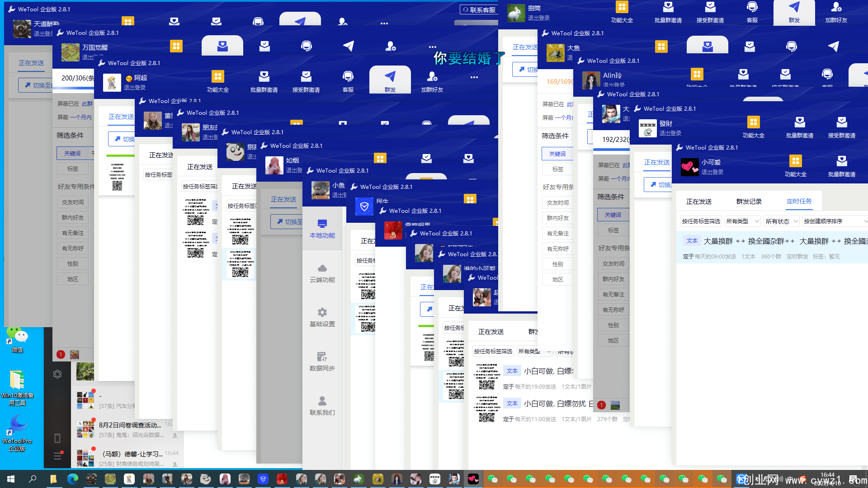Expand 所有类型 dropdown above 小白可做 tasks
Screen dimensions: 868x488
coord(534,352)
